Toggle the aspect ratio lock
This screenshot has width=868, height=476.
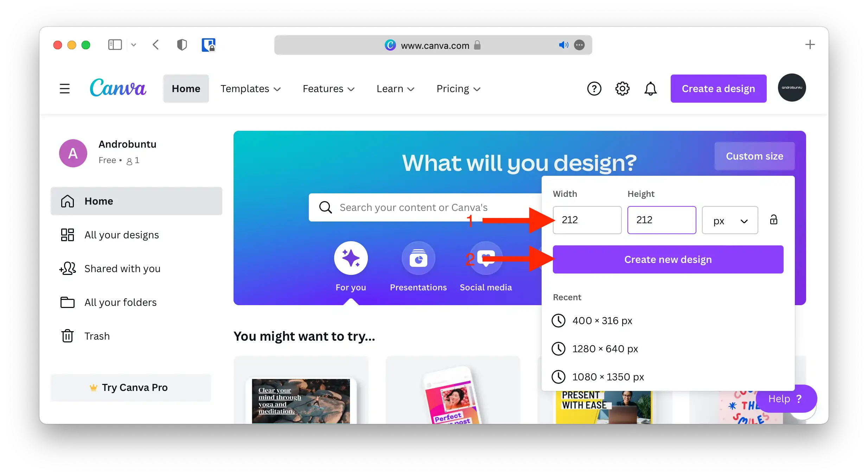[x=774, y=220]
